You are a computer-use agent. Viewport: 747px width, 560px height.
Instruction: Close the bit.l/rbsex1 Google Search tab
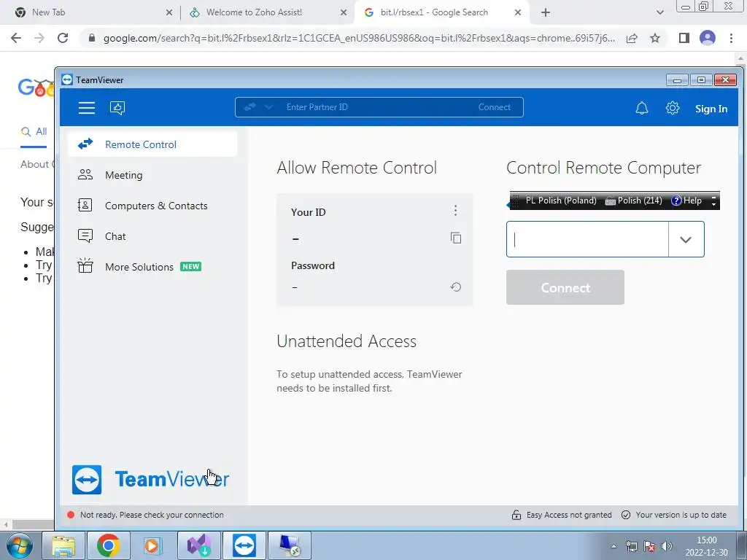tap(518, 13)
